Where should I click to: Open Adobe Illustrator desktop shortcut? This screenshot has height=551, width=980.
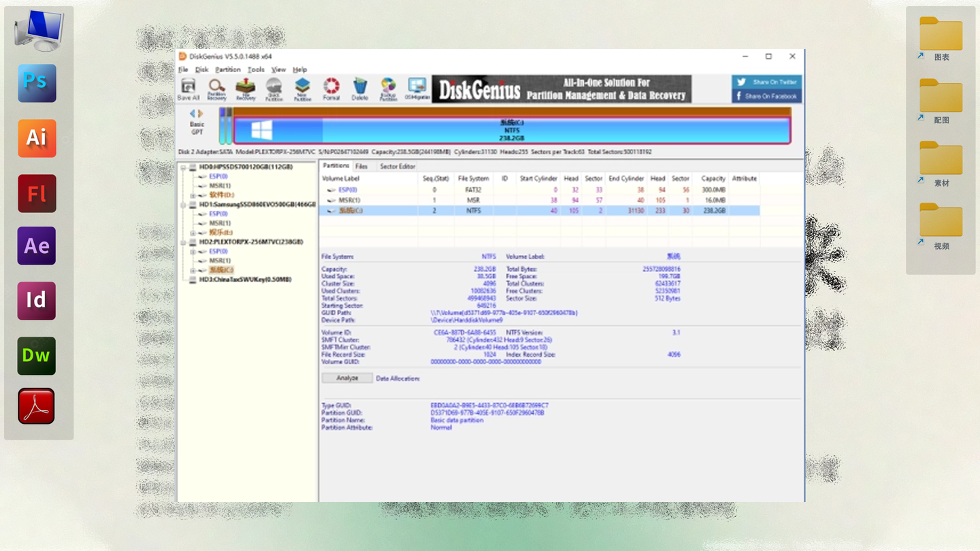tap(37, 138)
